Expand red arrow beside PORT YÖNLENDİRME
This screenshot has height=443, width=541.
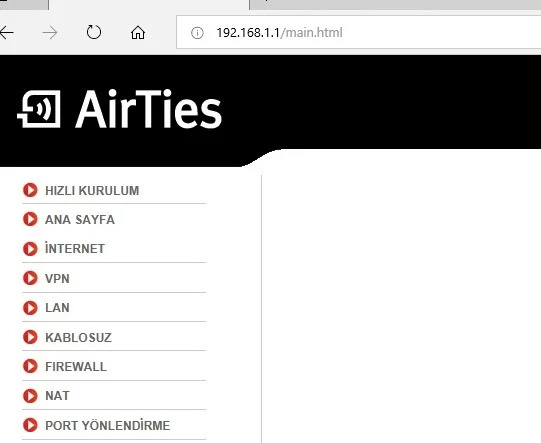(30, 425)
